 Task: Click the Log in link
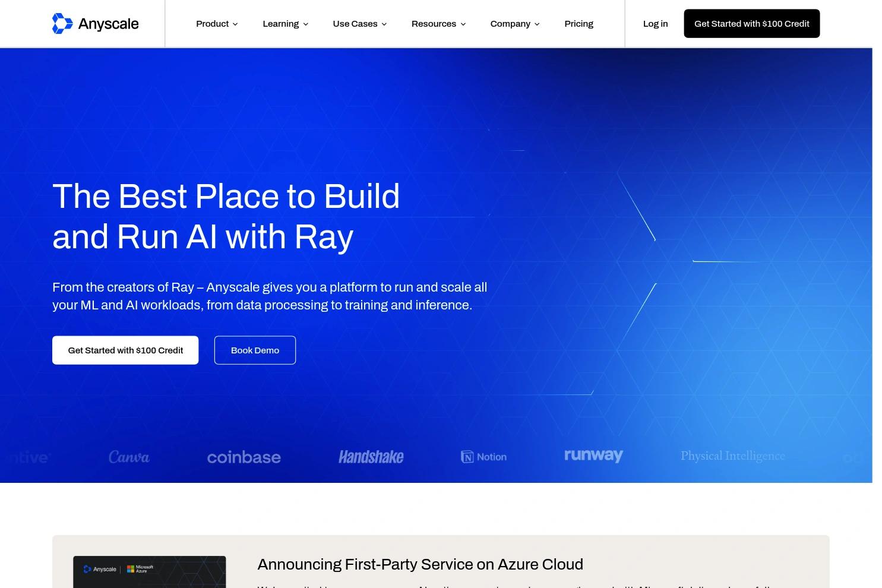click(x=656, y=24)
